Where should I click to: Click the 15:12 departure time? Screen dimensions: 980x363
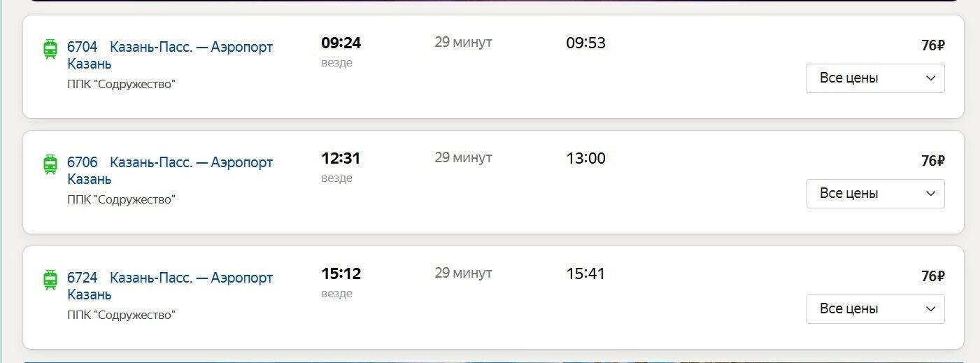pyautogui.click(x=341, y=274)
